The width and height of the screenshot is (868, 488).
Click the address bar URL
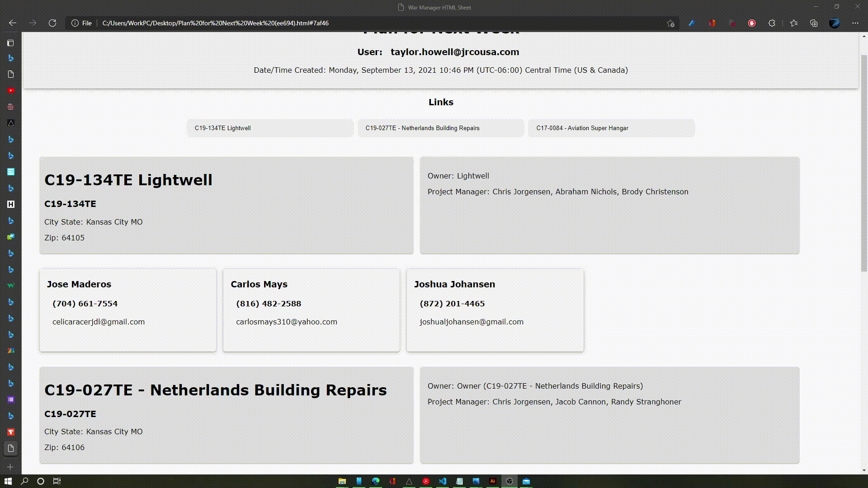(x=216, y=23)
